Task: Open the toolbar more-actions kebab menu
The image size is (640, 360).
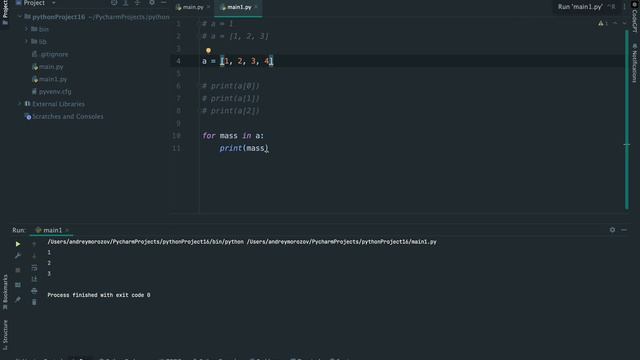Action: (x=624, y=7)
